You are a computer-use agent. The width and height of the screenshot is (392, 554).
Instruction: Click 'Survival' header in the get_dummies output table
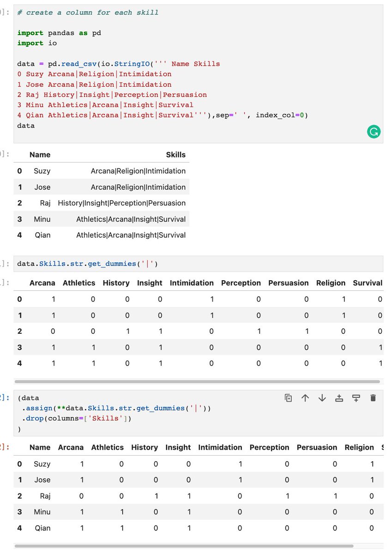point(368,283)
